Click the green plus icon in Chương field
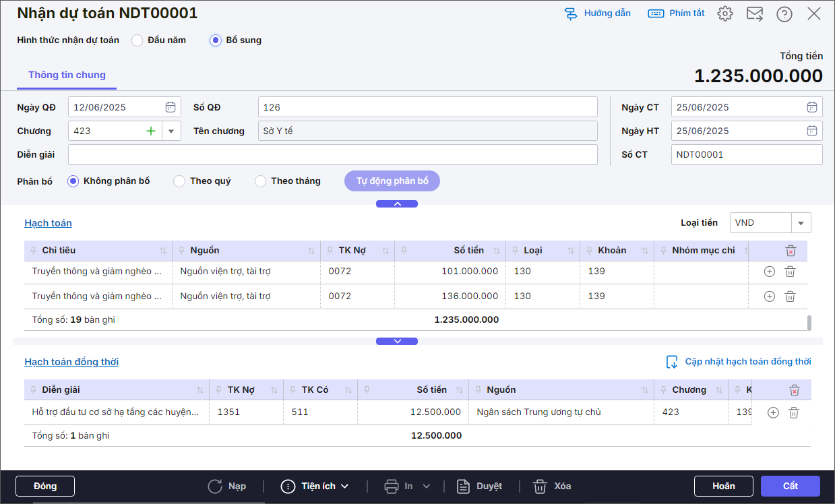 [151, 131]
